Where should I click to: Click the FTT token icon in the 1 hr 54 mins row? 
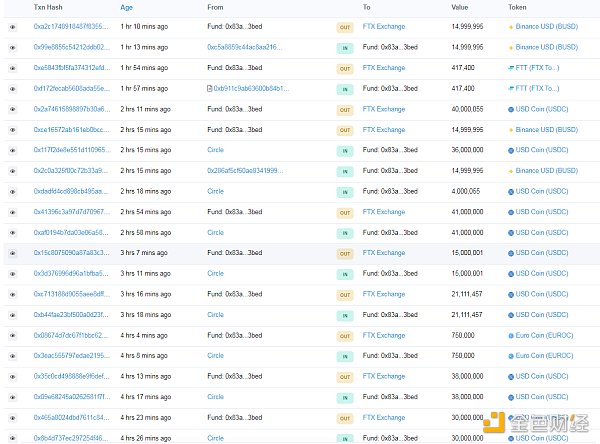pyautogui.click(x=511, y=68)
